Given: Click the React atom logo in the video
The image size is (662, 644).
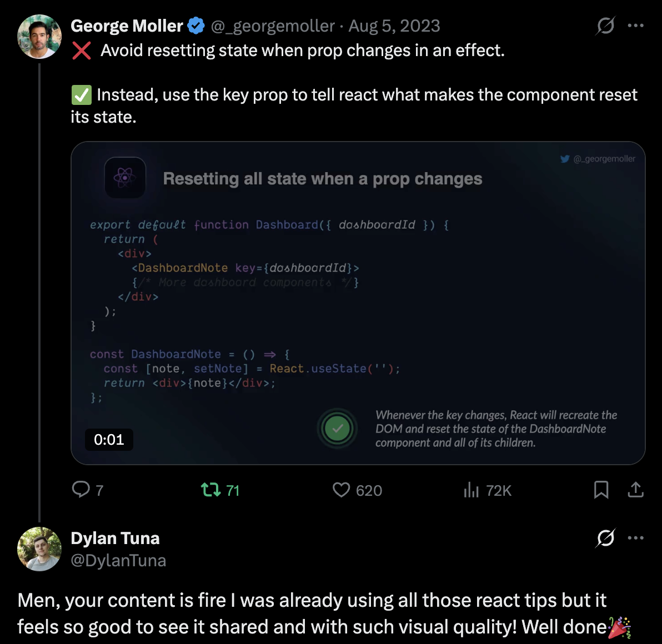Looking at the screenshot, I should (125, 178).
